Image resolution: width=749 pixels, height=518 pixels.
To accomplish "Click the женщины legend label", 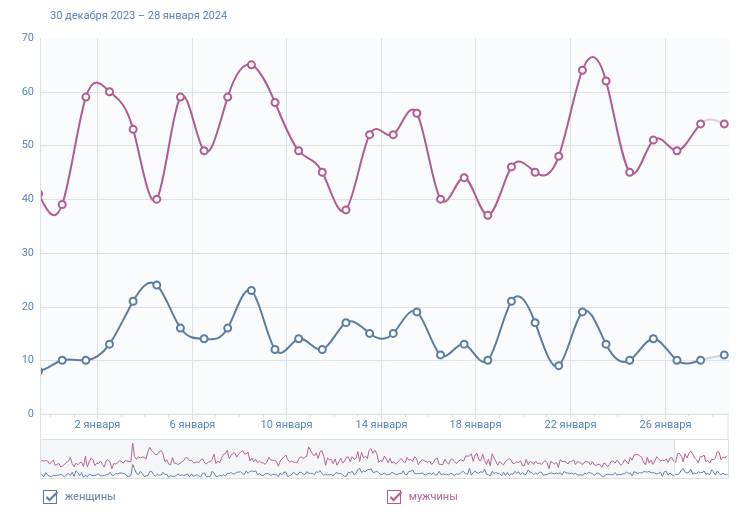I will [x=89, y=497].
